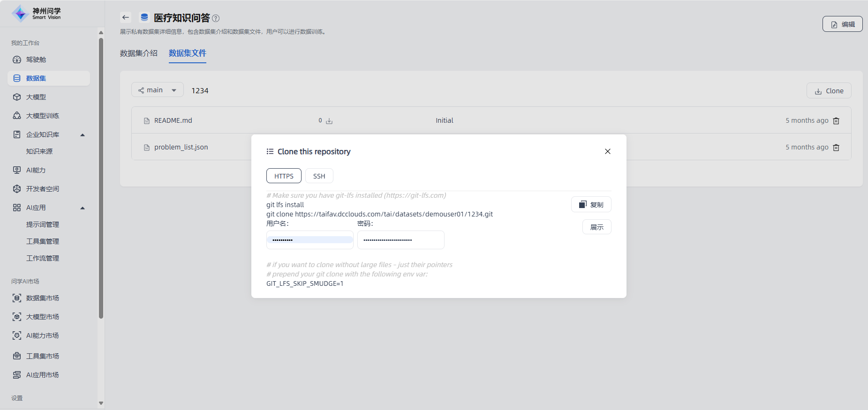Image resolution: width=868 pixels, height=410 pixels.
Task: Download the README.md file via download icon
Action: [x=329, y=121]
